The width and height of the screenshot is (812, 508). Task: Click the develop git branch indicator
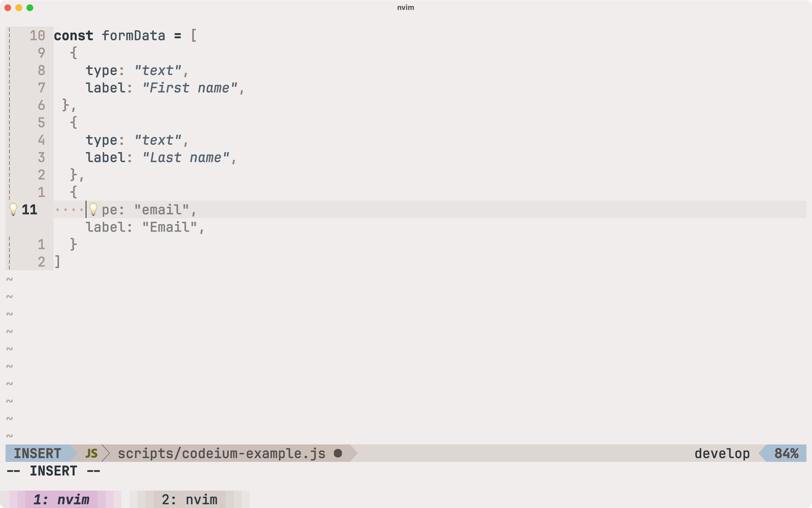point(722,453)
